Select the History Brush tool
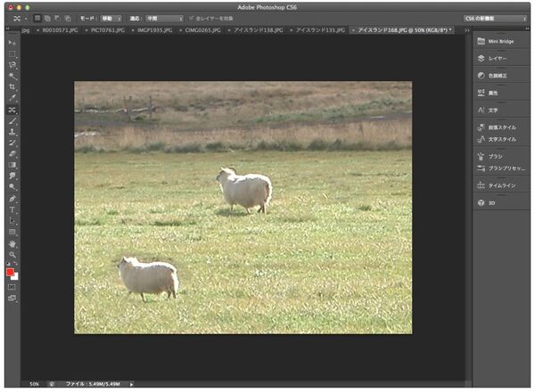Image resolution: width=535 pixels, height=392 pixels. tap(12, 143)
